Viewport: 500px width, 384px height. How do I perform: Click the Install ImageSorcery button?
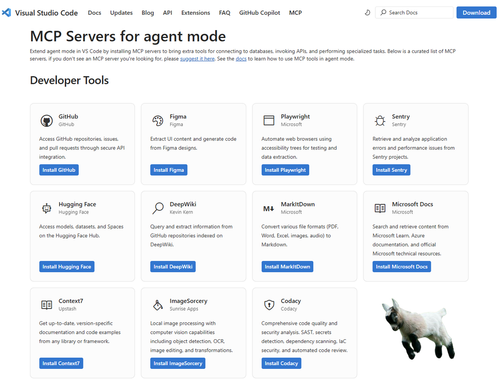(178, 363)
